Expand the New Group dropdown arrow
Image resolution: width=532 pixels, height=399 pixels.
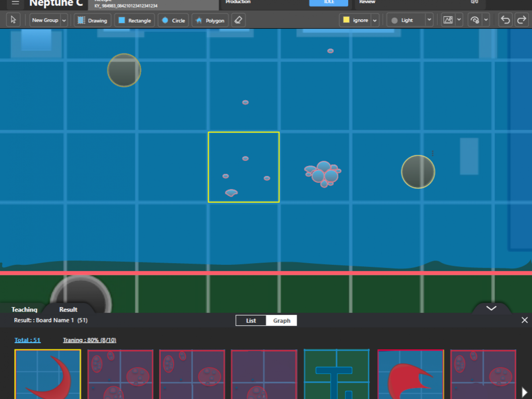click(x=64, y=20)
